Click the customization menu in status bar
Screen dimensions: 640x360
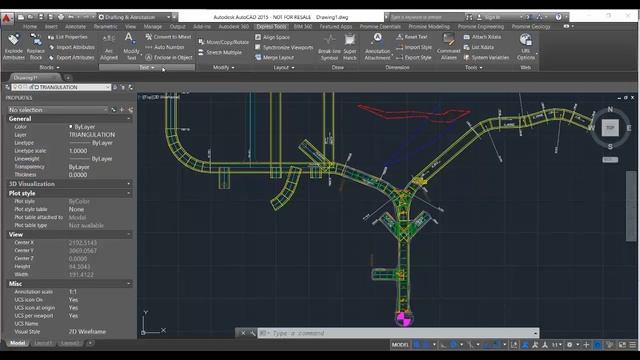click(632, 345)
